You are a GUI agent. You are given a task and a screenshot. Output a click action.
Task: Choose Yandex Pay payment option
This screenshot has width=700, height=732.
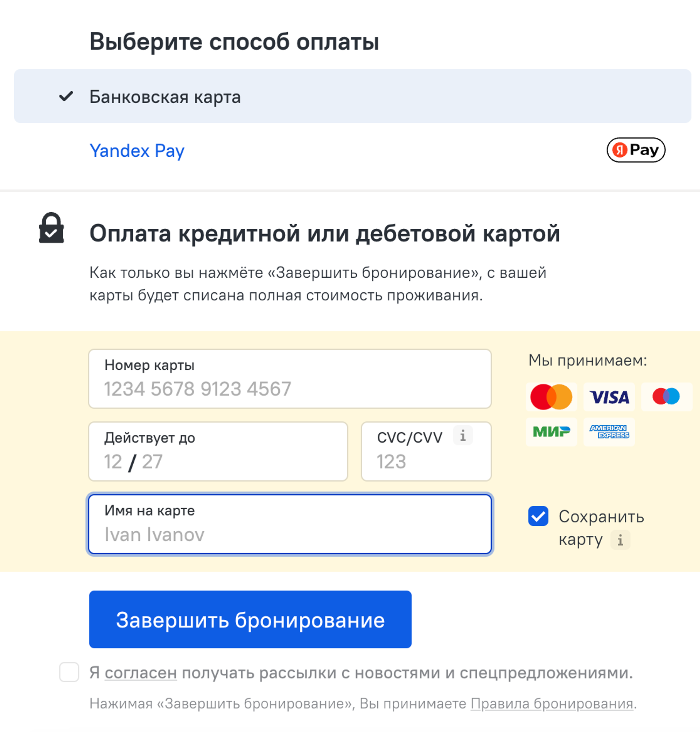[x=137, y=151]
